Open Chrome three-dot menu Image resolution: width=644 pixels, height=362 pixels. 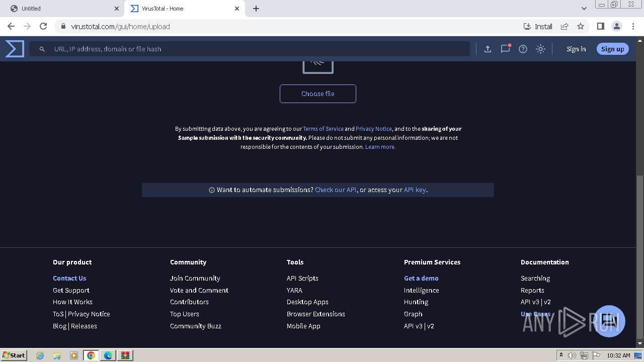pos(633,26)
